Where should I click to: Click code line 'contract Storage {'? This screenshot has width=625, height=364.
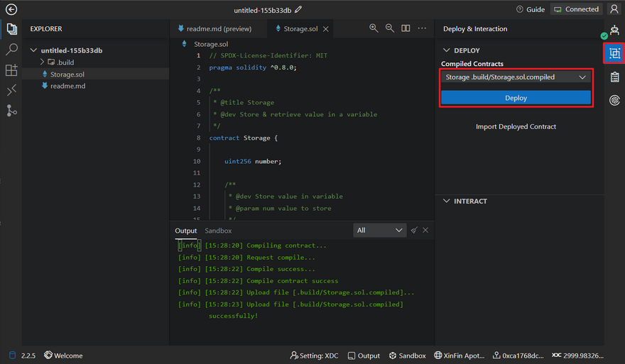[243, 138]
